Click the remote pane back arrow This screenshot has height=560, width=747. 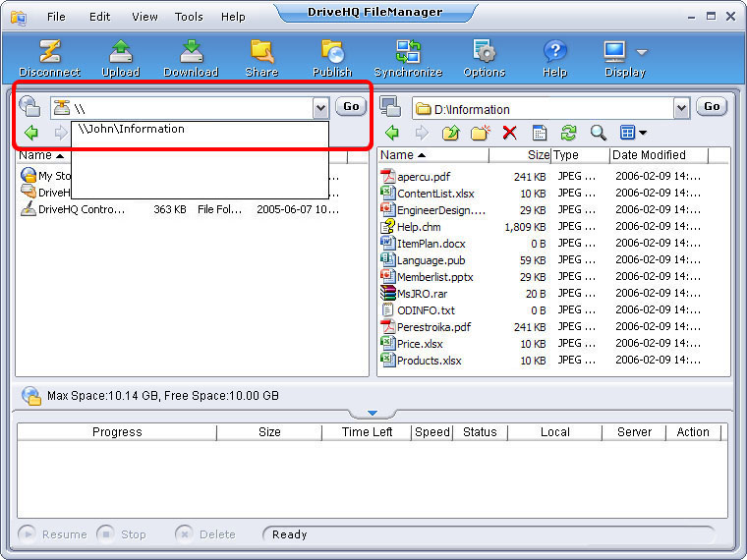tap(31, 133)
